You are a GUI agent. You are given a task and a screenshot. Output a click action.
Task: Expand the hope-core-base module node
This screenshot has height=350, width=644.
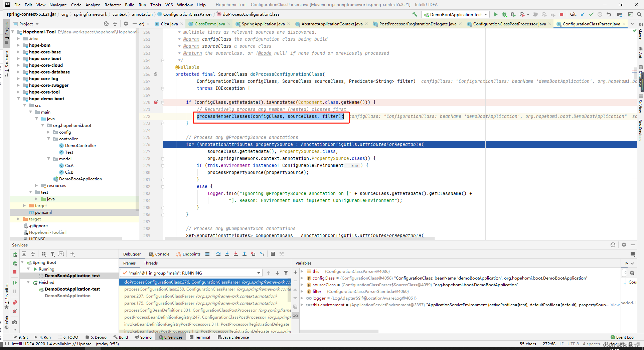(18, 52)
